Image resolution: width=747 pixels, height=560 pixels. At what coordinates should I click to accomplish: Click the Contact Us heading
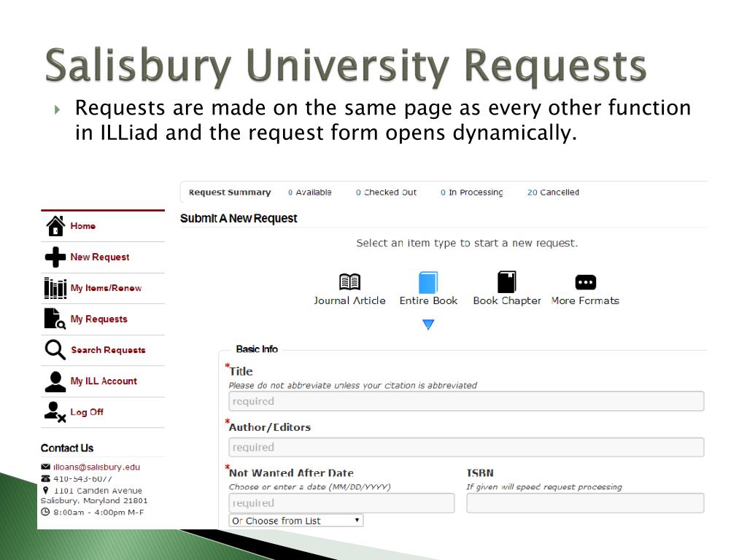point(67,448)
